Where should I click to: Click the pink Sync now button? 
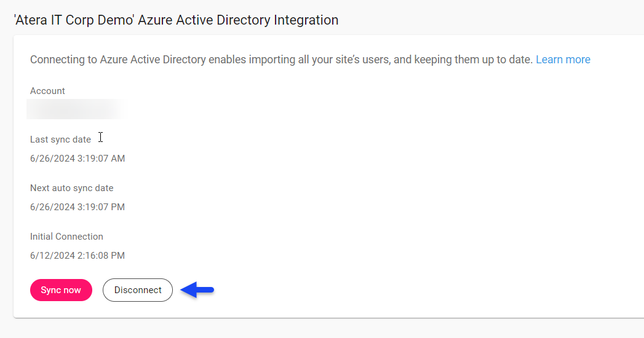(x=61, y=290)
